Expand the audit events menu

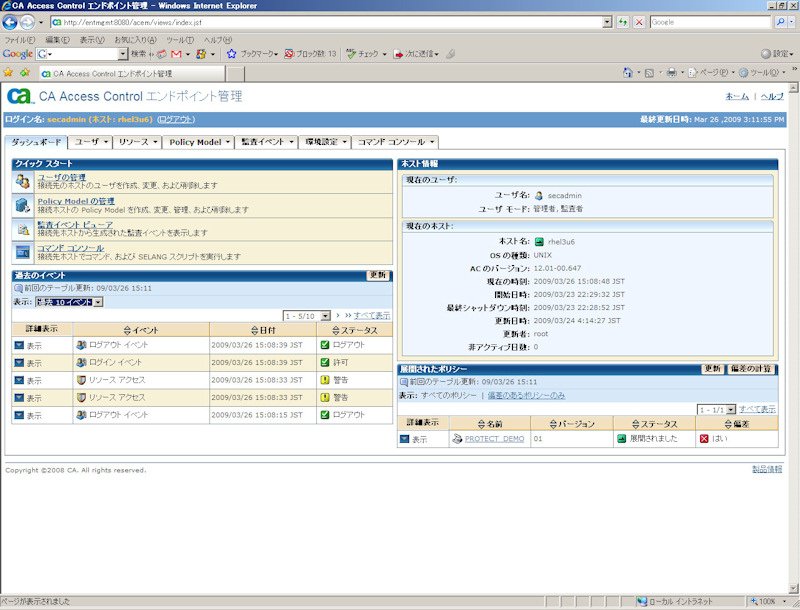[291, 142]
